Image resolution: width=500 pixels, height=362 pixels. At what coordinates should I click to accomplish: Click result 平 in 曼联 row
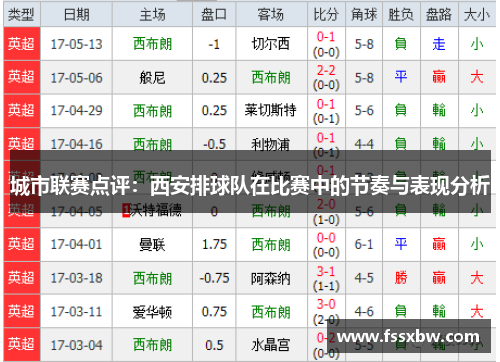click(x=401, y=244)
